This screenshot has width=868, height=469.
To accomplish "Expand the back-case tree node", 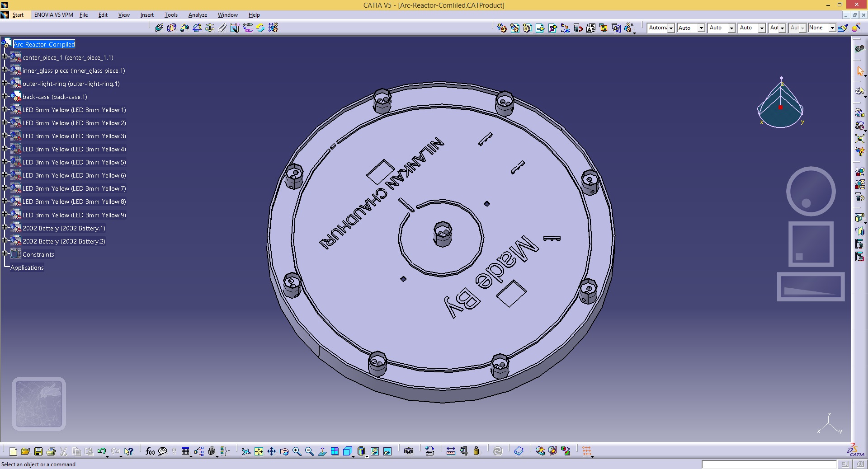I will click(5, 96).
